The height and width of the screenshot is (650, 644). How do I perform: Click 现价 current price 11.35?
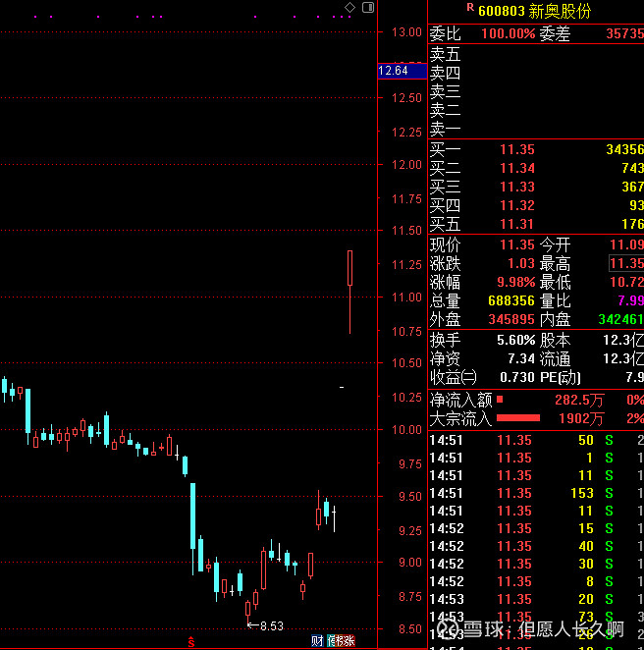click(517, 244)
